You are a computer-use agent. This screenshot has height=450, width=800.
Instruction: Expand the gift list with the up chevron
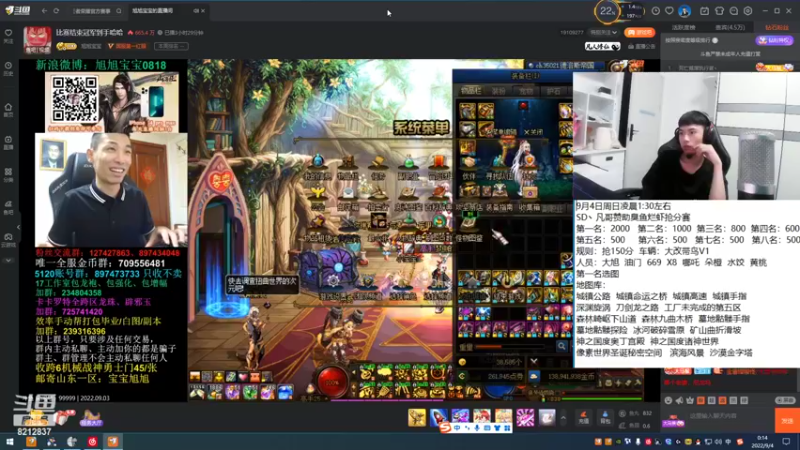click(563, 418)
